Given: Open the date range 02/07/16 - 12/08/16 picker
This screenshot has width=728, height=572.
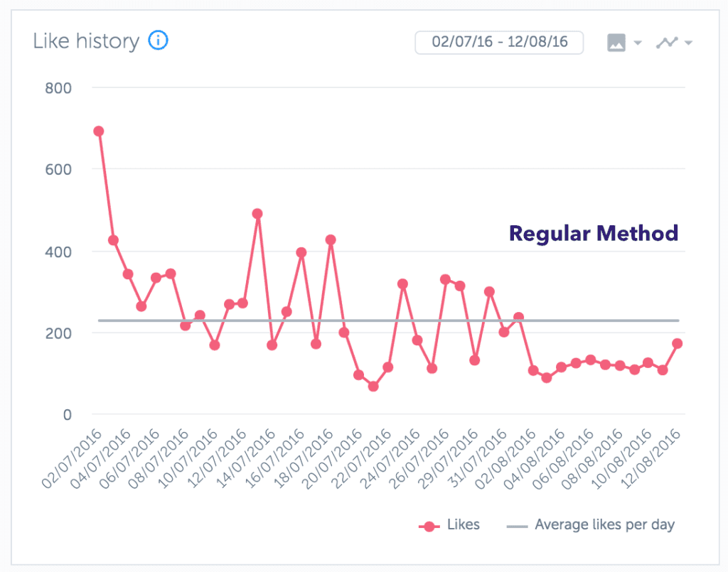Looking at the screenshot, I should 499,42.
